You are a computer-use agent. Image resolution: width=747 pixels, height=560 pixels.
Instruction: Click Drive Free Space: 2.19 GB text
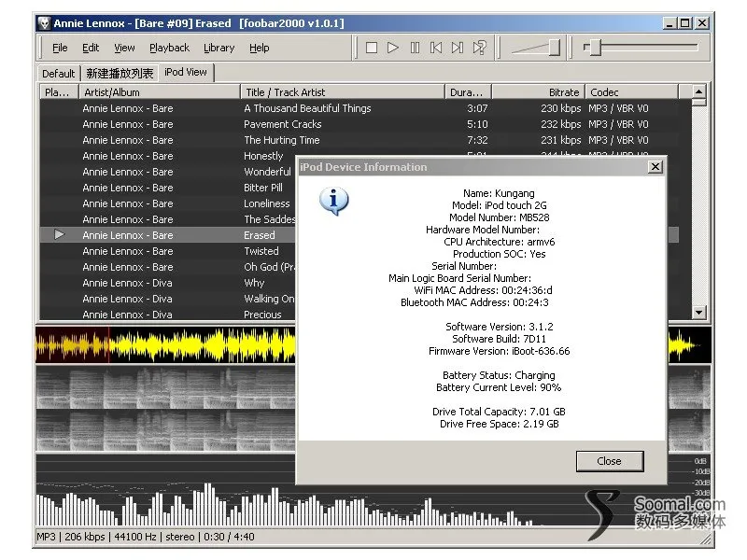point(500,424)
